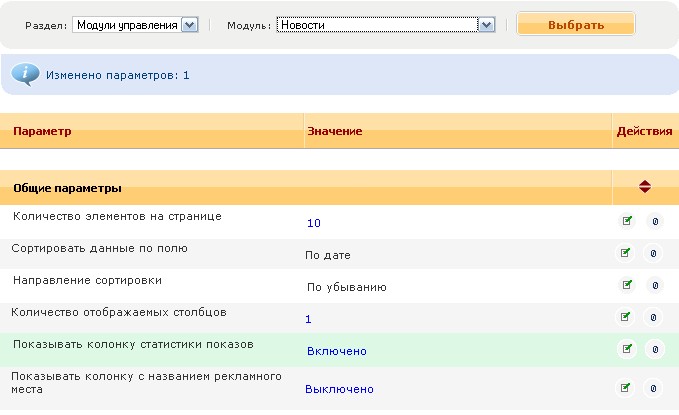Click reset '0' icon for 'рекламного места' row
Image resolution: width=679 pixels, height=415 pixels.
(653, 388)
